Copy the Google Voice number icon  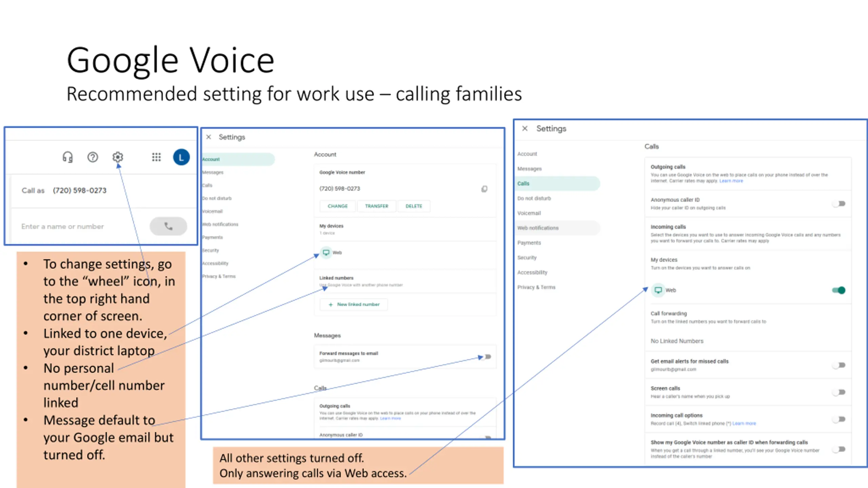click(484, 189)
